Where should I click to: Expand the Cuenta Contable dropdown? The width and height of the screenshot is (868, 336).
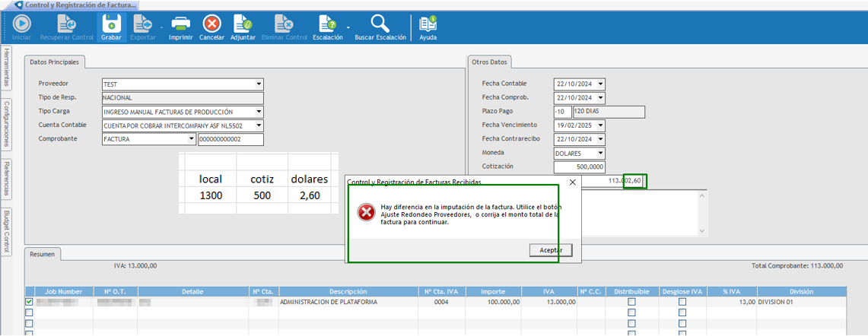pos(259,125)
